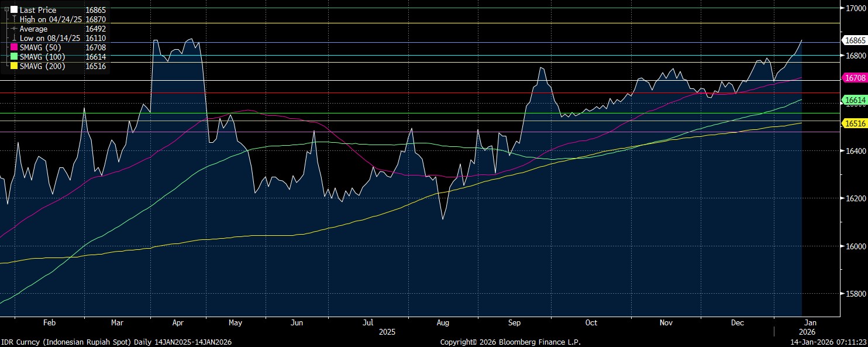Click the magenta SMAVG (50) swatch
Viewport: 868px width, 347px height.
click(x=14, y=47)
